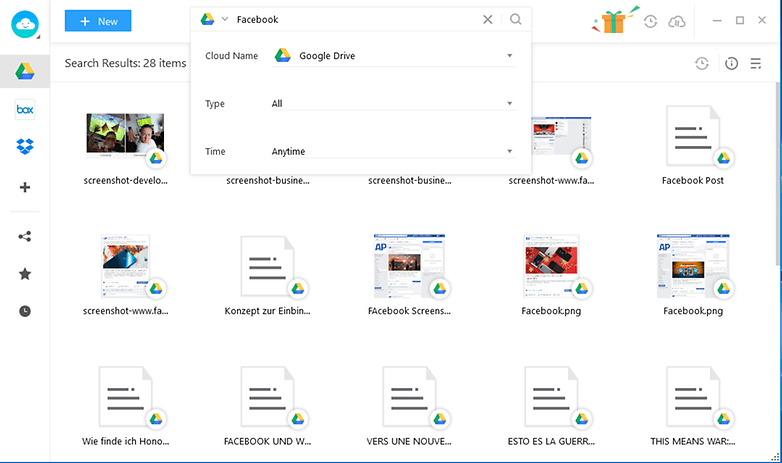Click the cloud app logo at top left
This screenshot has width=782, height=463.
click(x=24, y=23)
